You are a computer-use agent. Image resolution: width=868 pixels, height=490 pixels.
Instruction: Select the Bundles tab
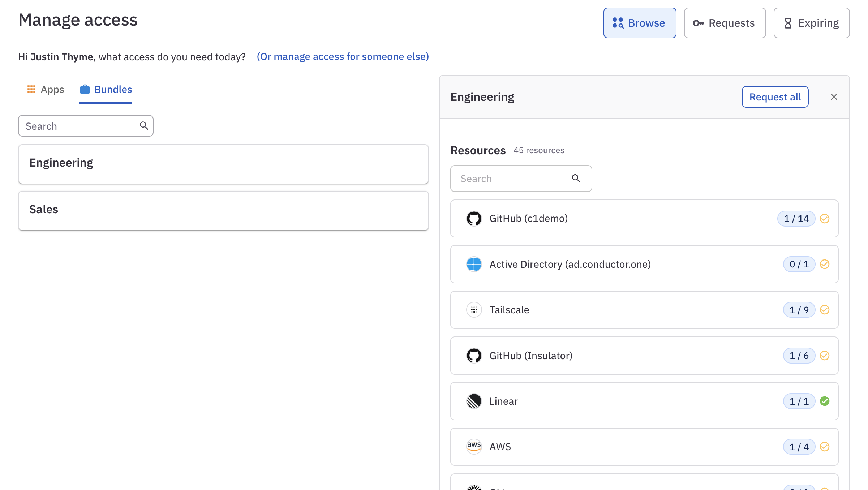[106, 89]
